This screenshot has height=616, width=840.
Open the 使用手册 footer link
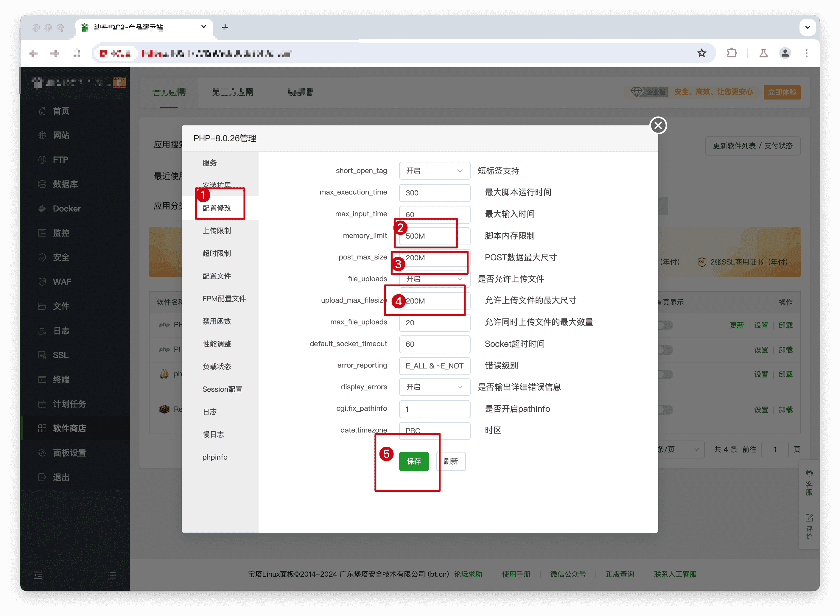click(x=516, y=574)
